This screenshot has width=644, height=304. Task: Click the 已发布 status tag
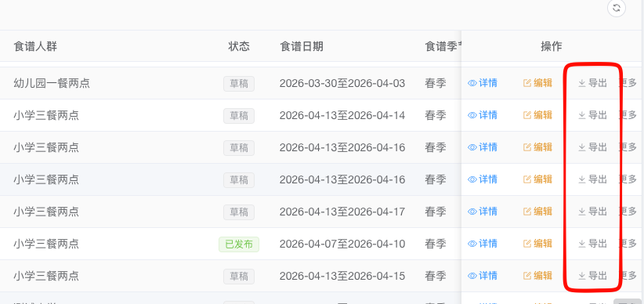tap(239, 244)
